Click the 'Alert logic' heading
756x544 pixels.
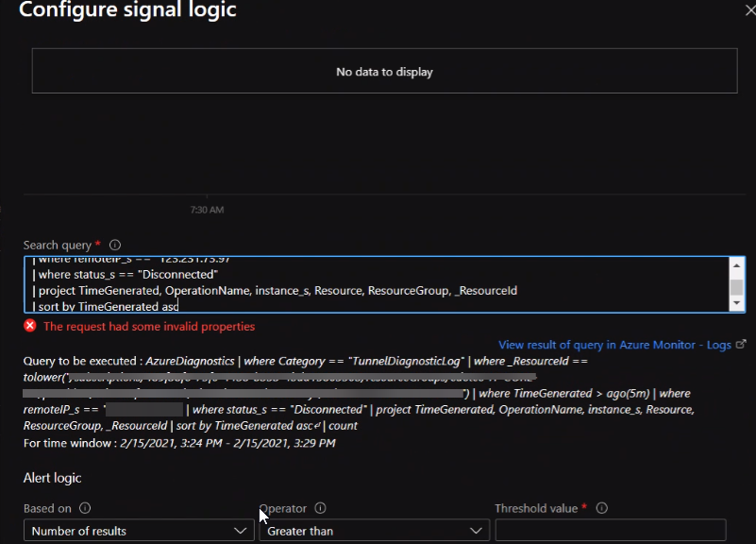pos(52,478)
